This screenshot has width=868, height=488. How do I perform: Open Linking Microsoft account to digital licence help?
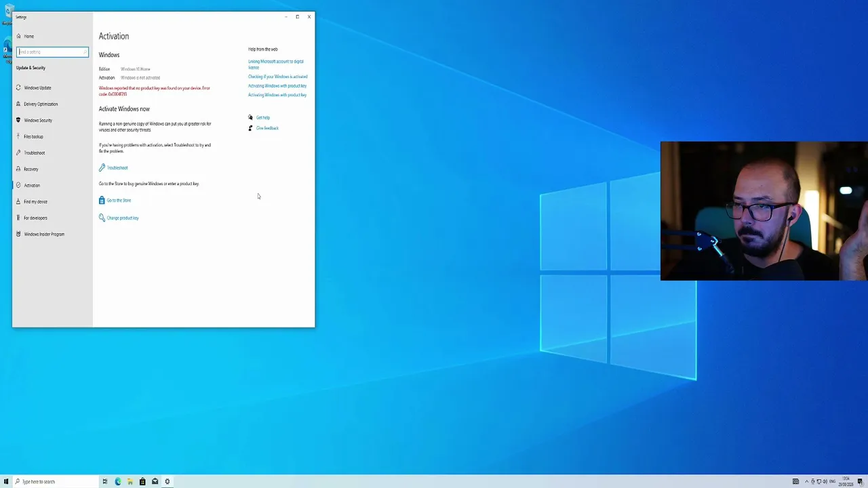[276, 64]
